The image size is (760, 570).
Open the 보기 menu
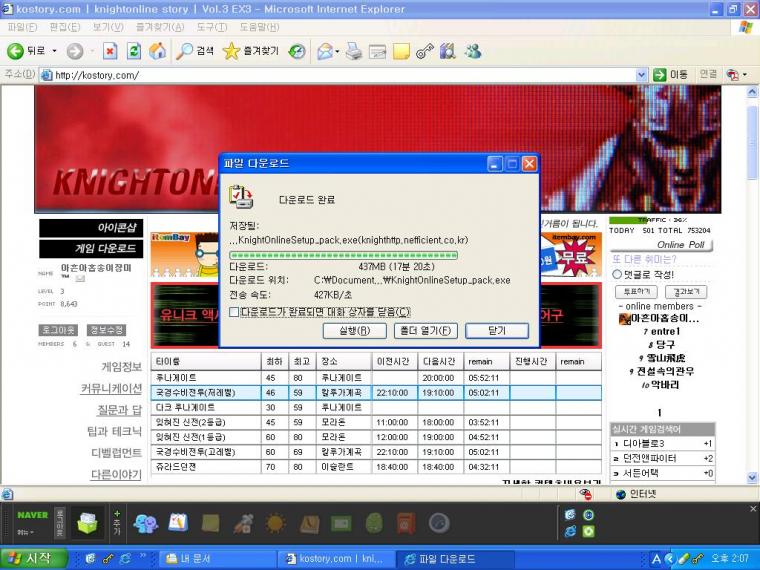[x=108, y=28]
